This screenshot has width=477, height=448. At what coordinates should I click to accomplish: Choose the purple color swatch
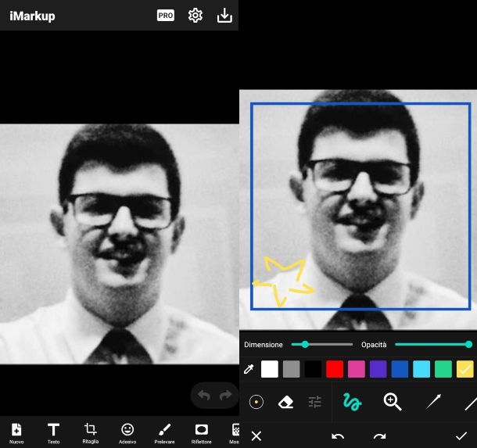(x=378, y=369)
